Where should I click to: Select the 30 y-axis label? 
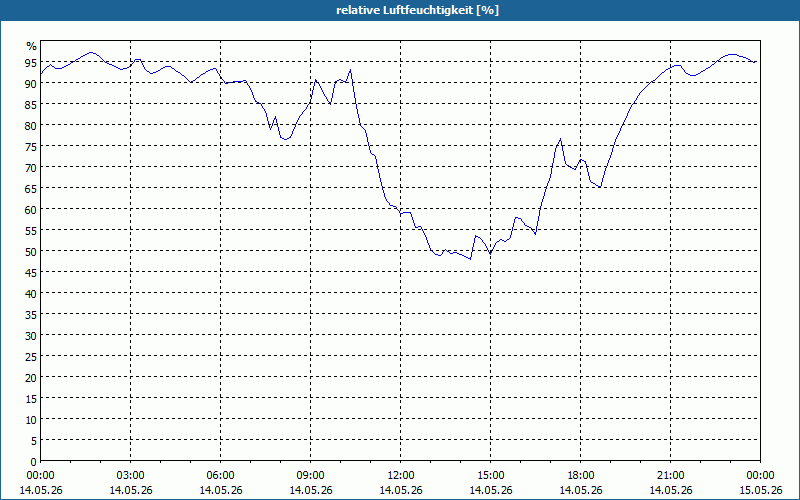point(31,336)
